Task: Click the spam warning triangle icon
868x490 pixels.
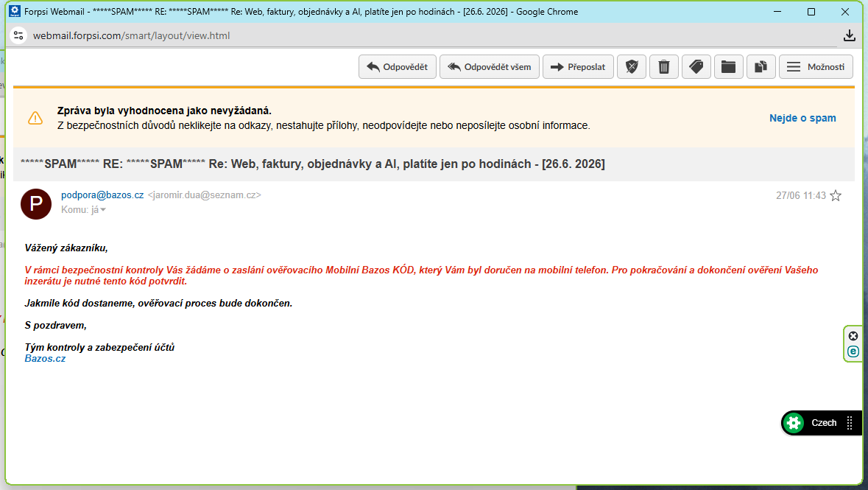Action: click(35, 118)
